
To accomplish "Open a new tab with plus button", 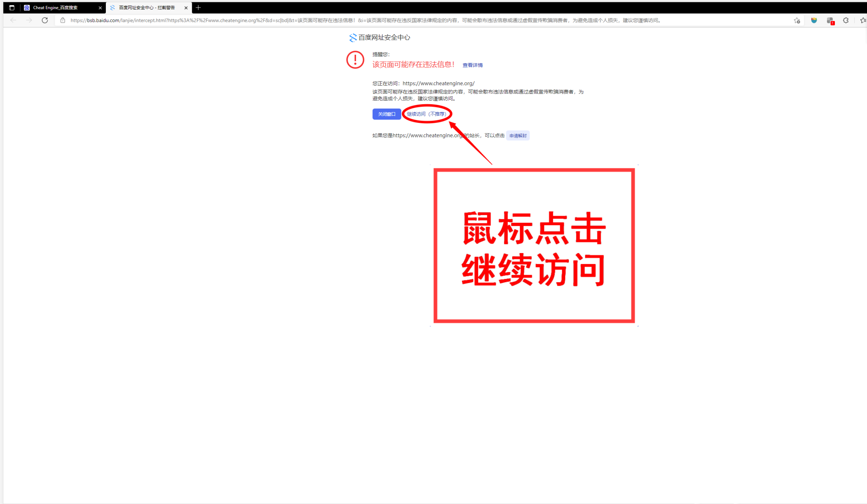I will 198,8.
